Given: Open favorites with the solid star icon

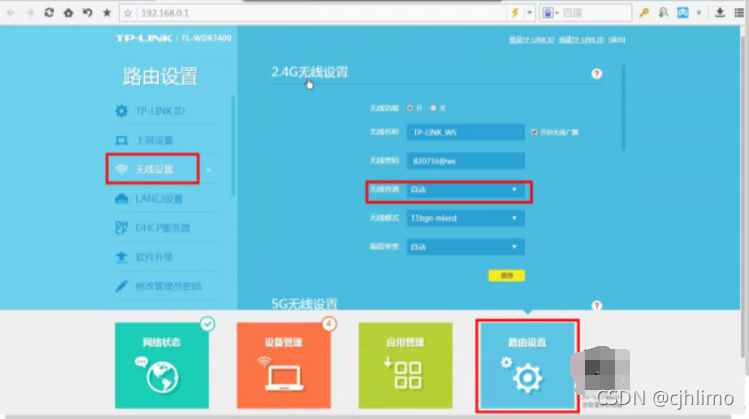Looking at the screenshot, I should pyautogui.click(x=107, y=13).
